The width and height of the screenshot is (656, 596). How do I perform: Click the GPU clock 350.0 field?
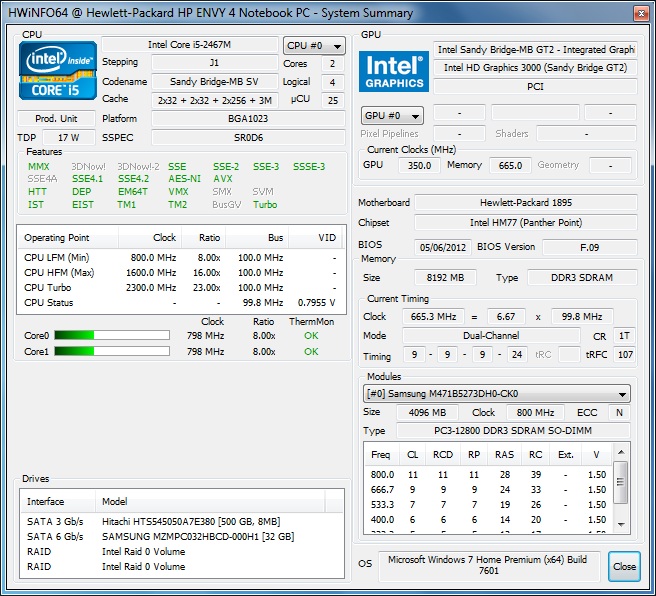coord(419,166)
